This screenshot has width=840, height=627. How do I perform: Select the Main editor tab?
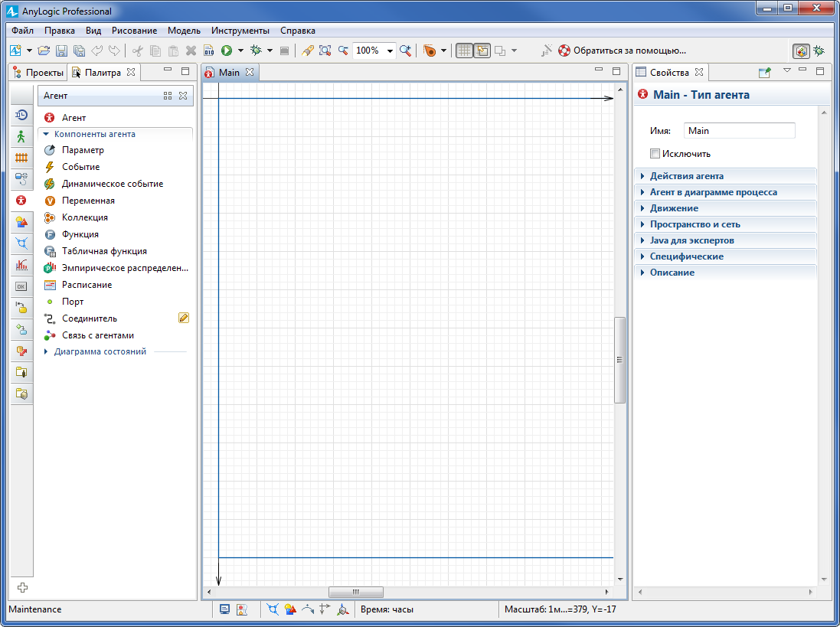point(229,72)
